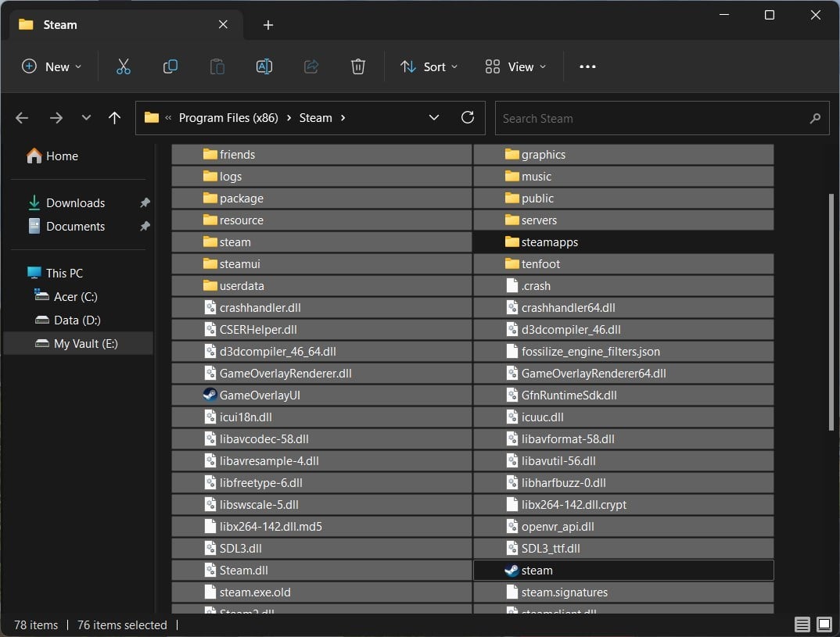Click the Downloads arrow icon in sidebar
Screen dimensions: 840x637
click(34, 202)
